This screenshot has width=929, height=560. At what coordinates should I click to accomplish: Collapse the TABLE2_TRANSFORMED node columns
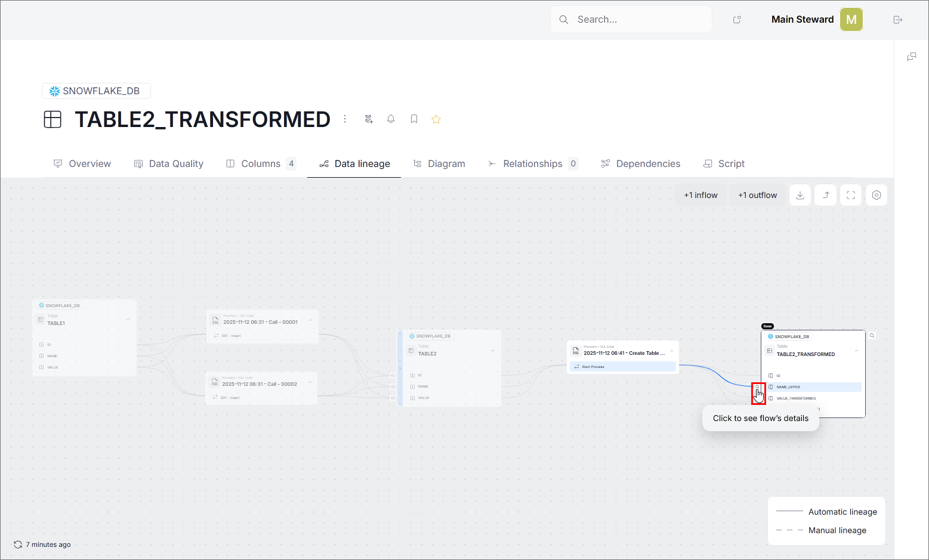click(x=856, y=351)
